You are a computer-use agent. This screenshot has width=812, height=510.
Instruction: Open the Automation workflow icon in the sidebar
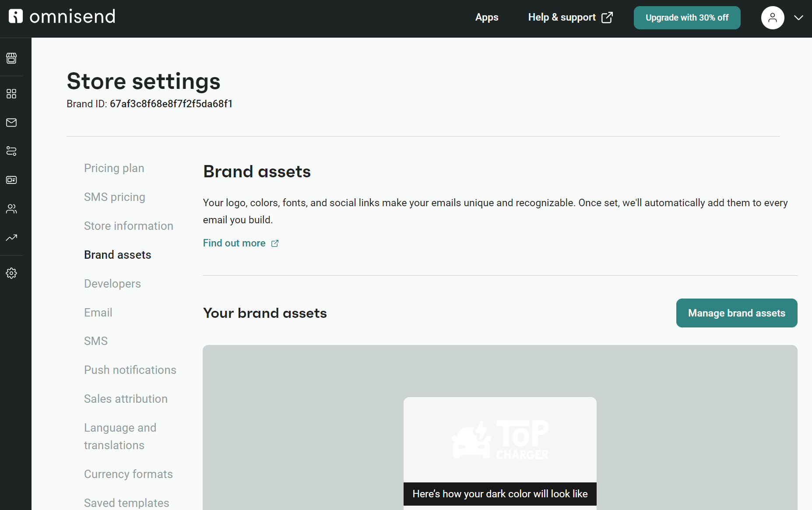click(x=11, y=151)
